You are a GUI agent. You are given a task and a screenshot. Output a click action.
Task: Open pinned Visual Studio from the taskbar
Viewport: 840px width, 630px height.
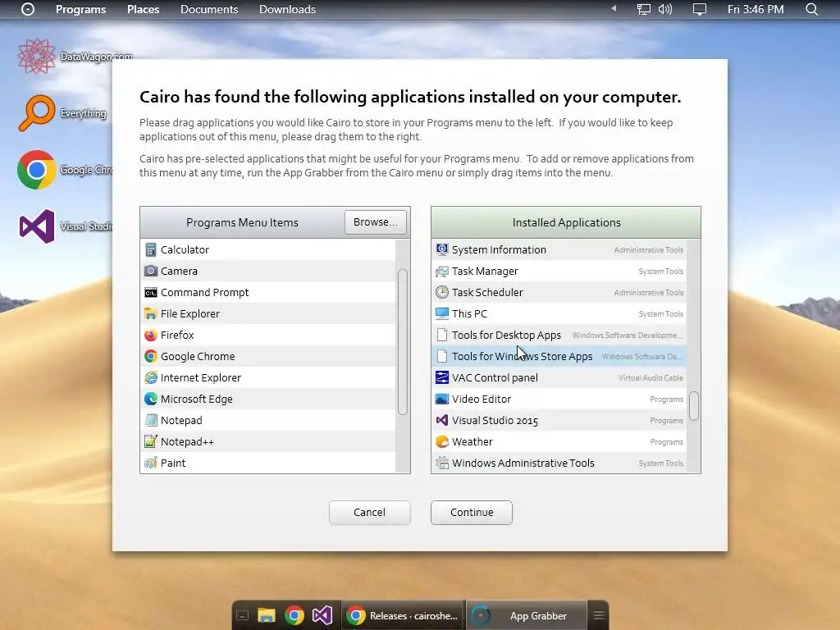pyautogui.click(x=322, y=615)
